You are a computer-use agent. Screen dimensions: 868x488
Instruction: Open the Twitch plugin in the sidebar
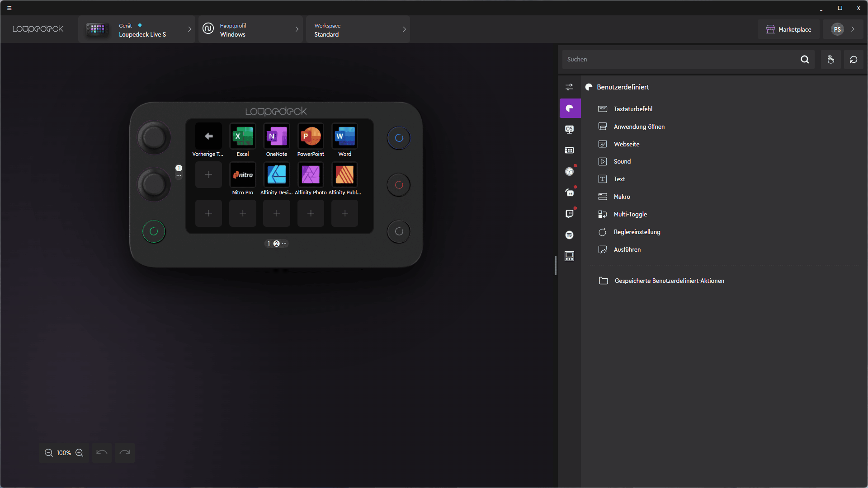coord(569,214)
